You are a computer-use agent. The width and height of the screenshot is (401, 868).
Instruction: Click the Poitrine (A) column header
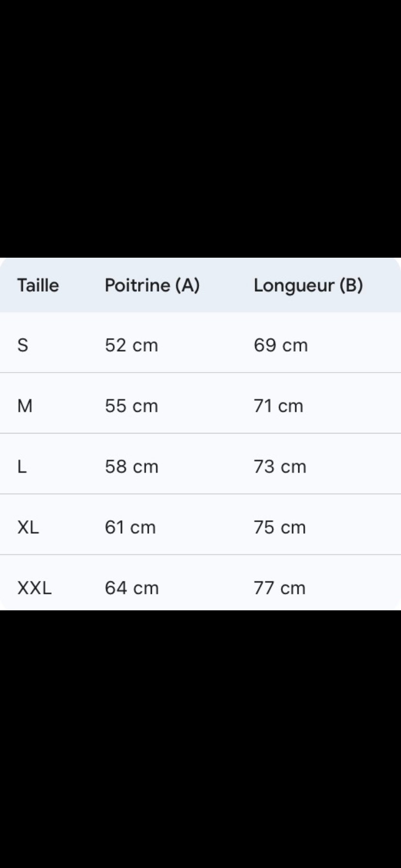(x=152, y=285)
